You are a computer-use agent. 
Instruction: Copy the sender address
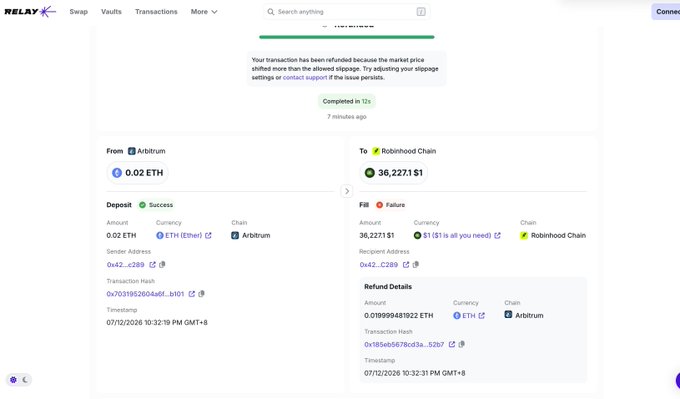(162, 265)
